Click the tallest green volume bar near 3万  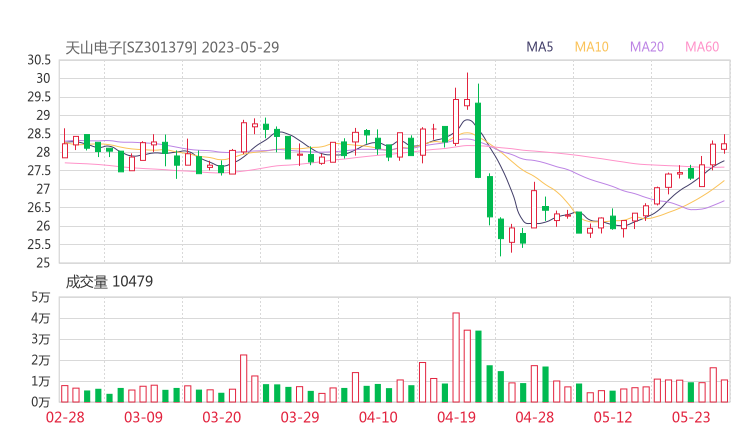(478, 366)
